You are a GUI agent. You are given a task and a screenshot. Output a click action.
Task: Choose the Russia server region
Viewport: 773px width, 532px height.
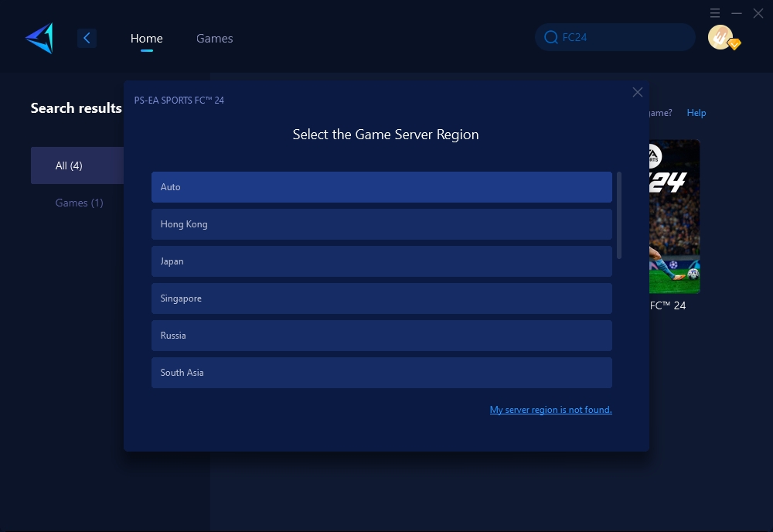(x=382, y=336)
